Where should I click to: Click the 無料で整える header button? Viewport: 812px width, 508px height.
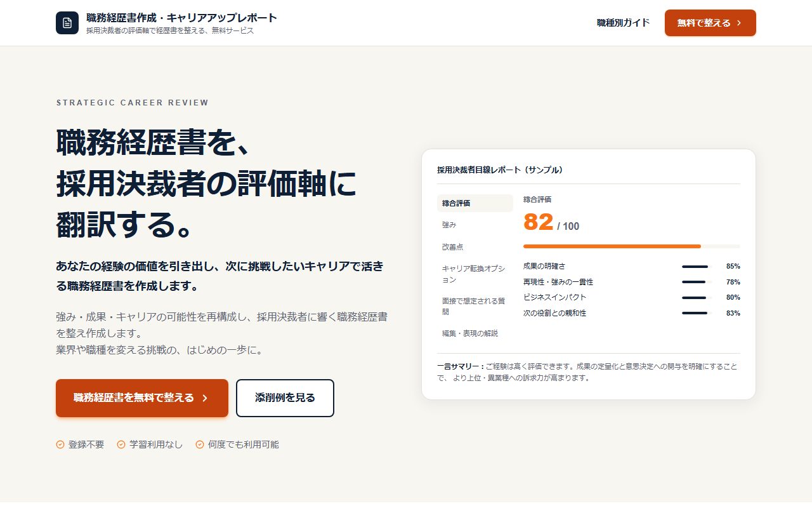click(x=710, y=23)
